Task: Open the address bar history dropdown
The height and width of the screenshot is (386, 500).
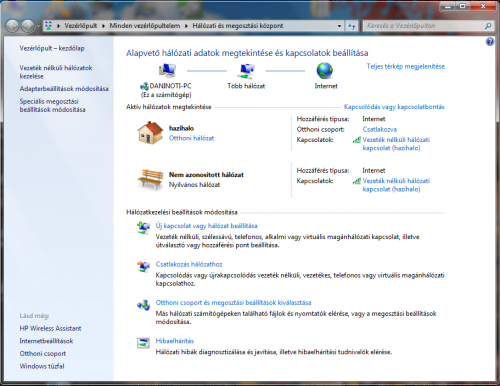Action: pos(339,26)
